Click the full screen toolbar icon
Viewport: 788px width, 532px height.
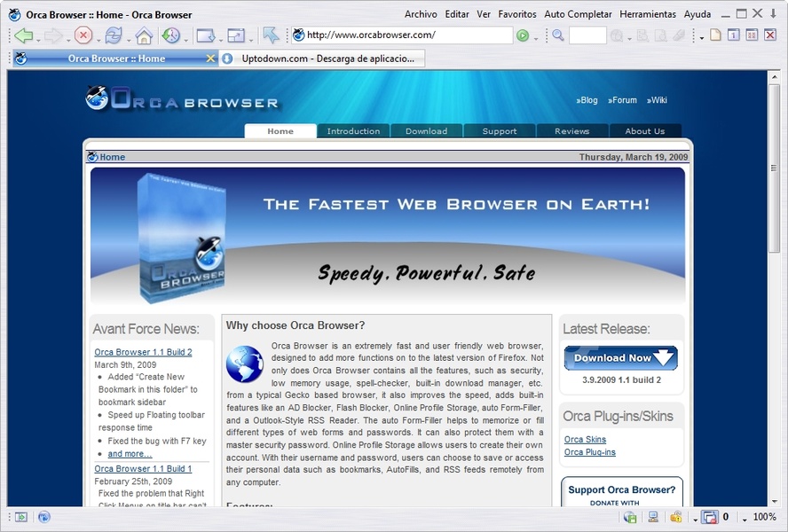coord(236,35)
